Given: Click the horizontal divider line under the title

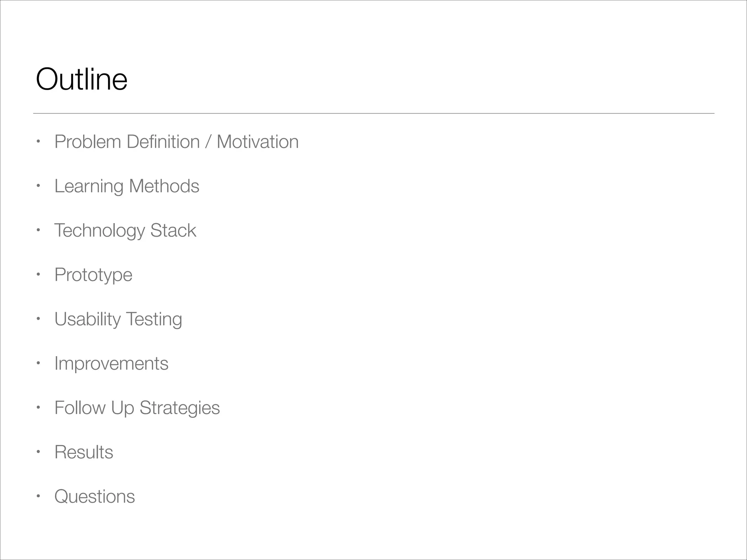Looking at the screenshot, I should tap(373, 113).
